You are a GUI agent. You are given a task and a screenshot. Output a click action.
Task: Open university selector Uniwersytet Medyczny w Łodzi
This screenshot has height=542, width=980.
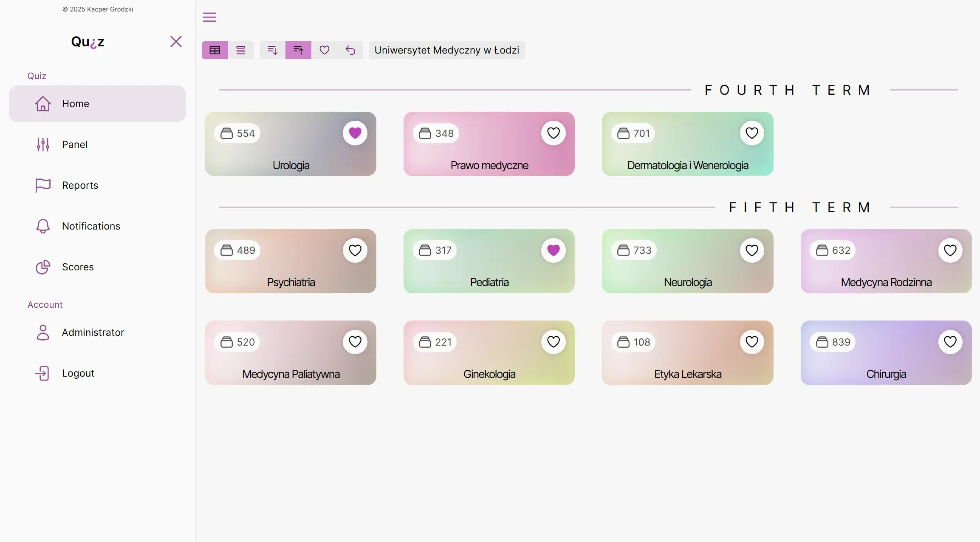[446, 50]
